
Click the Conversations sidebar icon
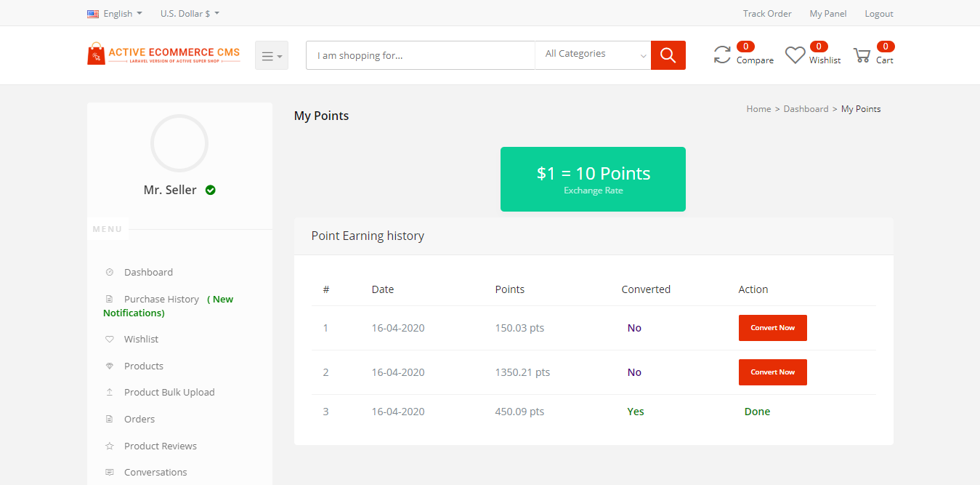point(110,472)
